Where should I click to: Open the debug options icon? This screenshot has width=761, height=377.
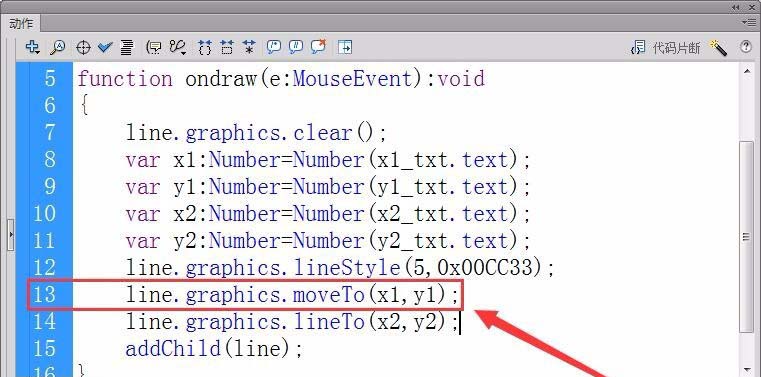[178, 47]
